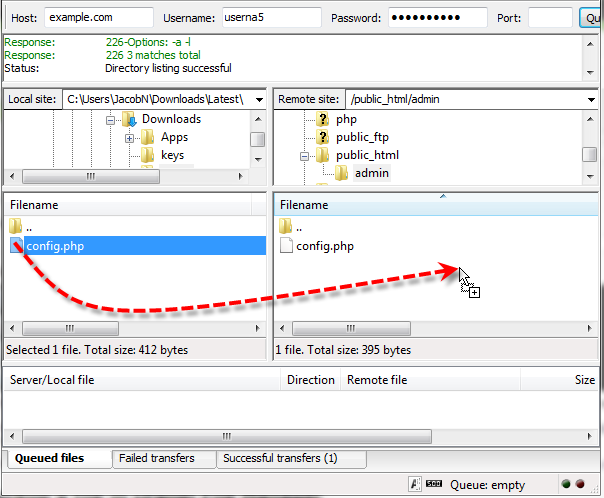Select the Downloads tree label
Image resolution: width=604 pixels, height=498 pixels.
(171, 119)
